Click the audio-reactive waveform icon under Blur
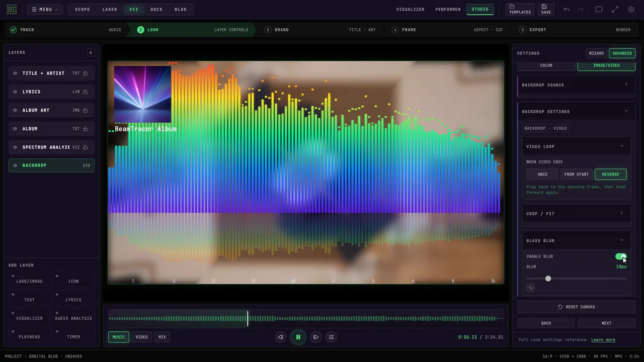The width and height of the screenshot is (644, 362). click(530, 288)
